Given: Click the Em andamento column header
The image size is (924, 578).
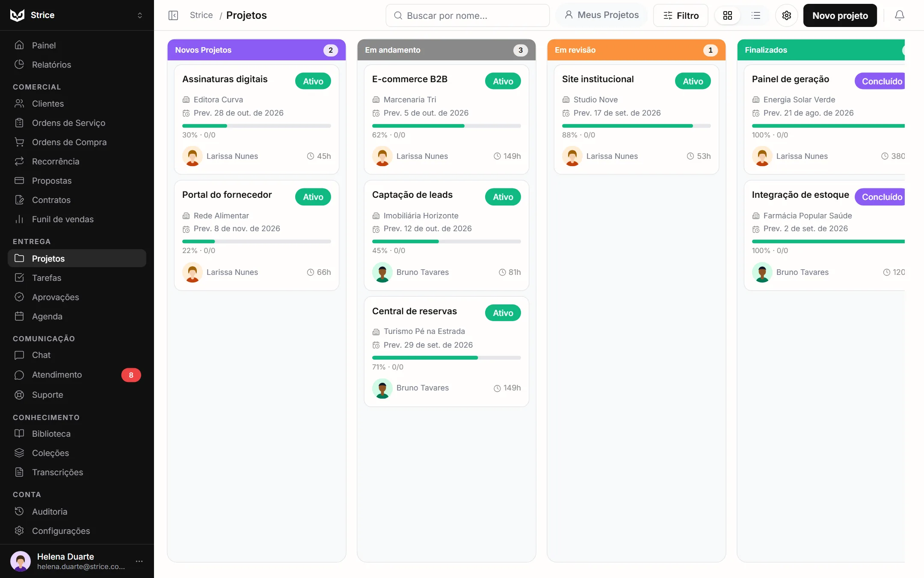Looking at the screenshot, I should pyautogui.click(x=447, y=50).
